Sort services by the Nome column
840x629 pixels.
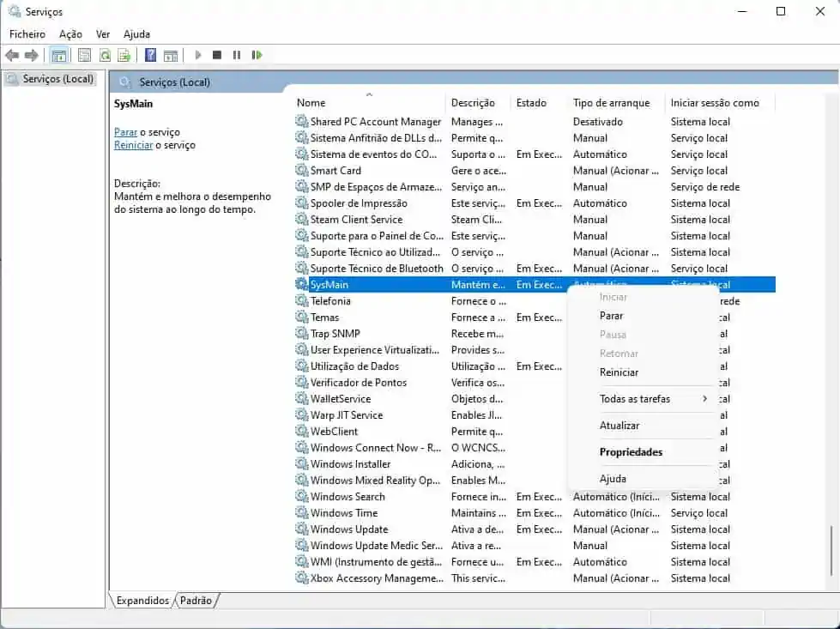pyautogui.click(x=311, y=102)
